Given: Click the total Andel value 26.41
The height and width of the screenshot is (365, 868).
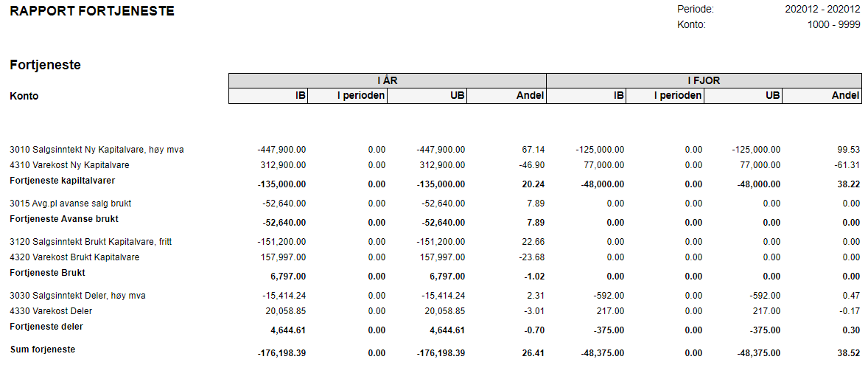Looking at the screenshot, I should [533, 353].
